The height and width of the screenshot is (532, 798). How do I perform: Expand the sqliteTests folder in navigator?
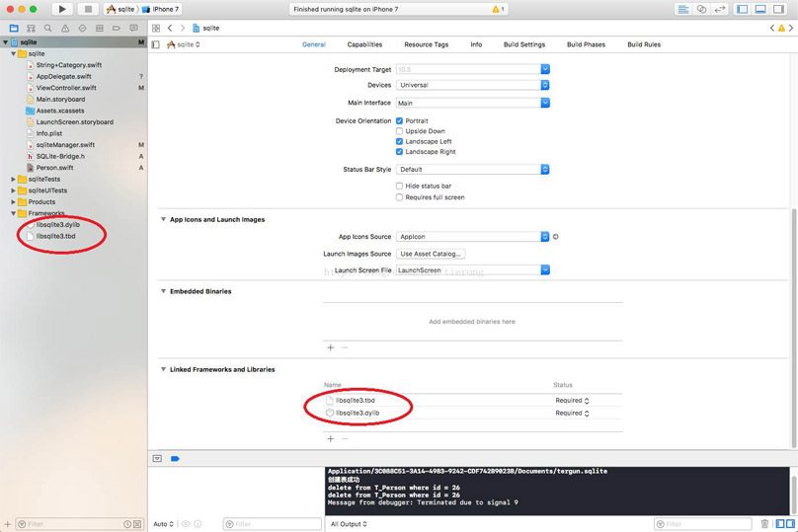14,179
